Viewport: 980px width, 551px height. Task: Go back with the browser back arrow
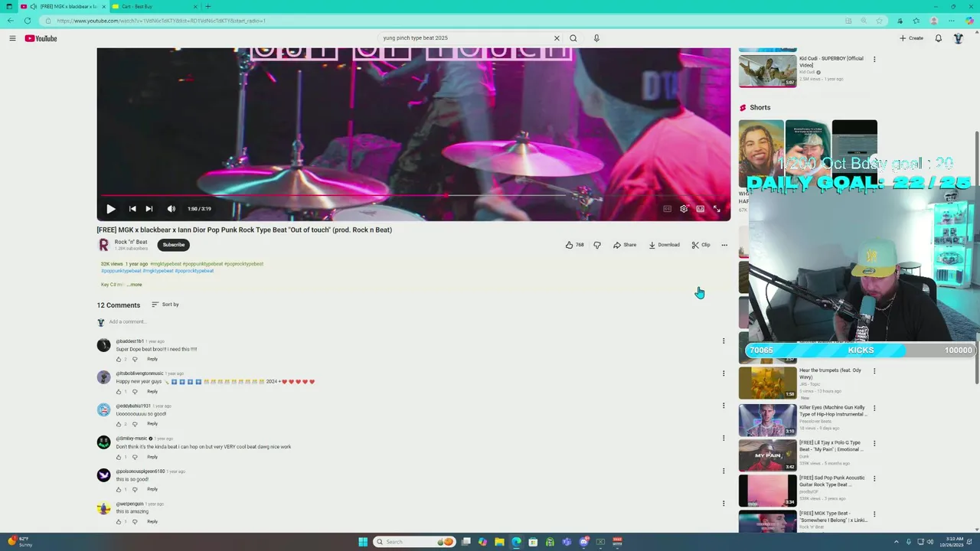pyautogui.click(x=11, y=21)
